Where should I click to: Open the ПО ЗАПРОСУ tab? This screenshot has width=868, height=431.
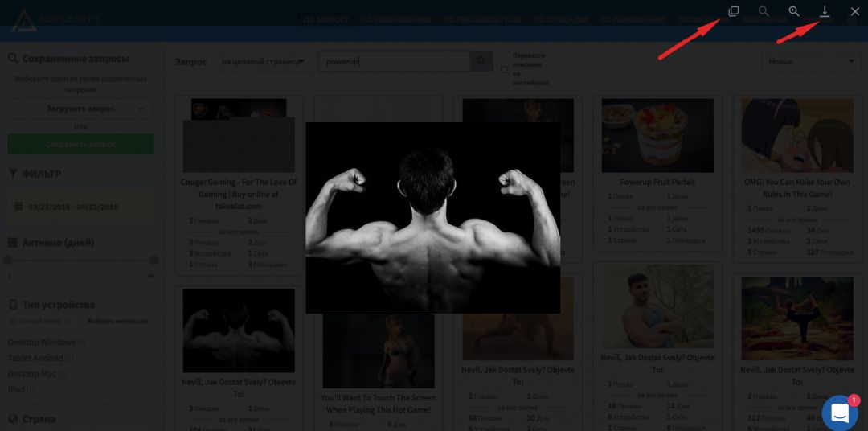[x=326, y=20]
